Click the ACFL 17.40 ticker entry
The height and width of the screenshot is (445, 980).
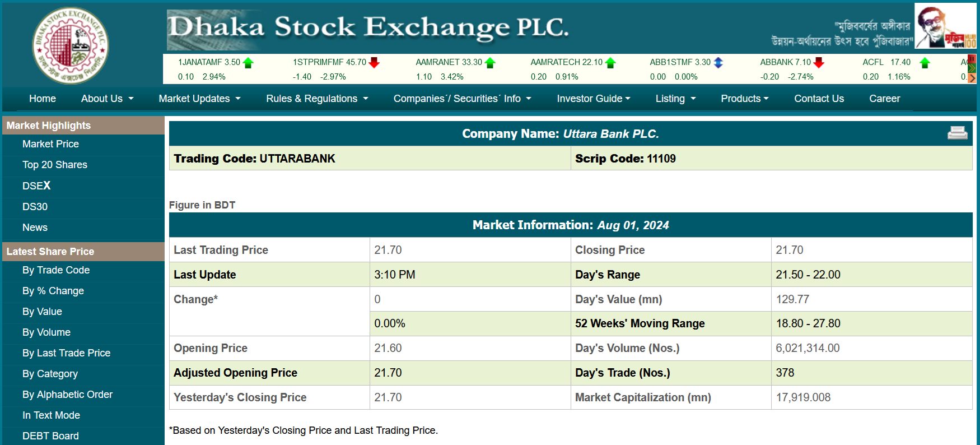coord(886,62)
